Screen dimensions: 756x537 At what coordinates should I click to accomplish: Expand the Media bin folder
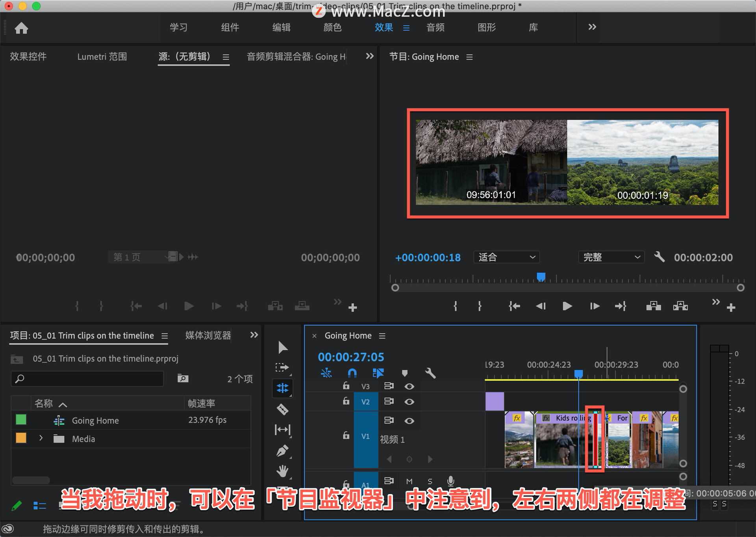point(41,438)
